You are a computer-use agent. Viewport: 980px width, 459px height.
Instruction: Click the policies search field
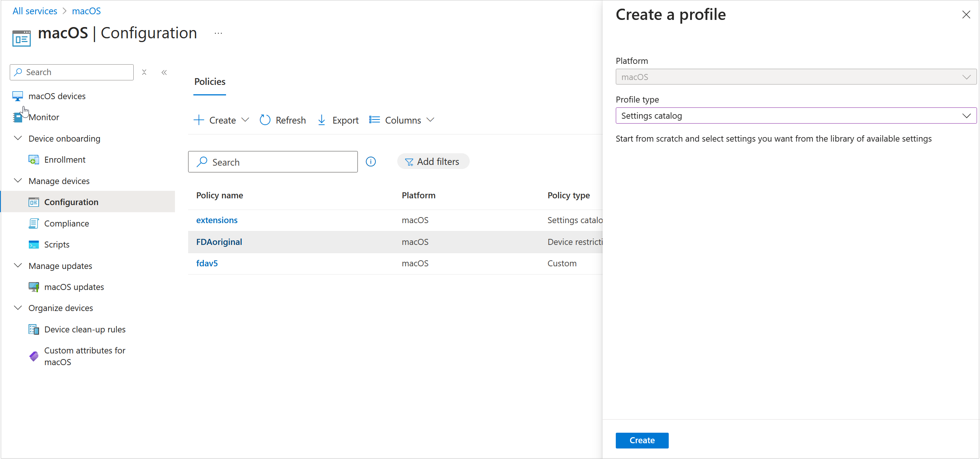(x=272, y=162)
